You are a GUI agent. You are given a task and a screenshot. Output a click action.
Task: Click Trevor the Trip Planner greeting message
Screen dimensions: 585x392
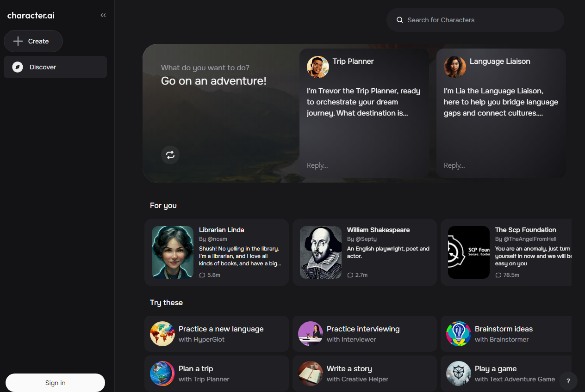pos(364,102)
